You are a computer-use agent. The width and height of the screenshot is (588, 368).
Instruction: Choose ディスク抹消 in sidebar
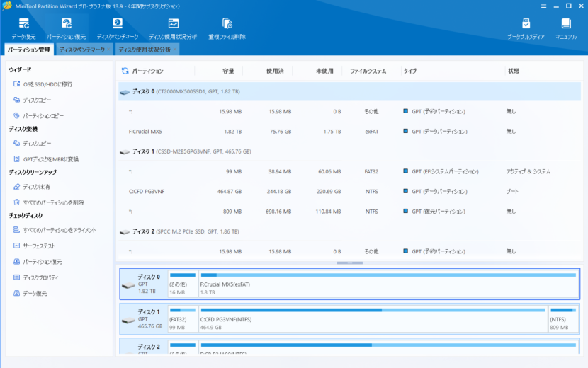[x=32, y=187]
